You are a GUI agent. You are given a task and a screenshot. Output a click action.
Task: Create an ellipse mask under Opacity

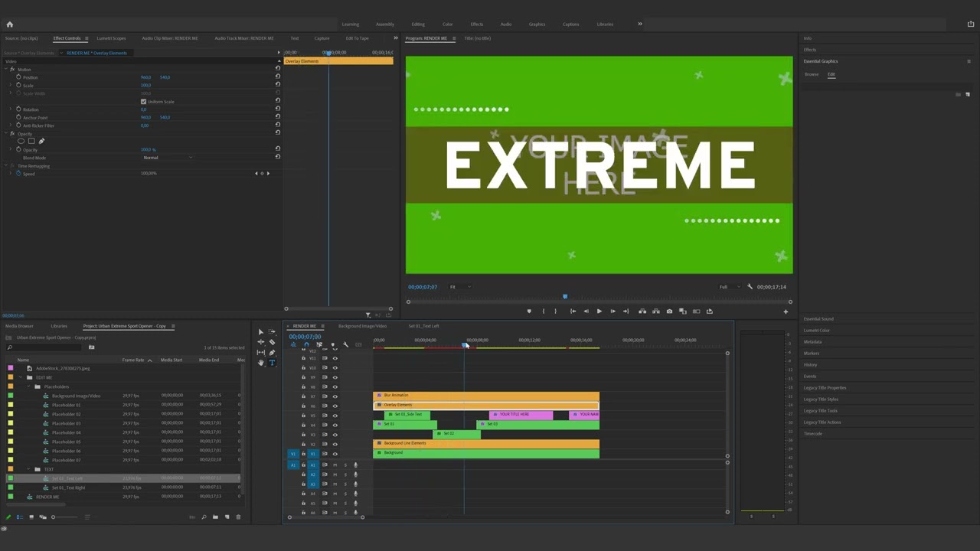[x=21, y=141]
